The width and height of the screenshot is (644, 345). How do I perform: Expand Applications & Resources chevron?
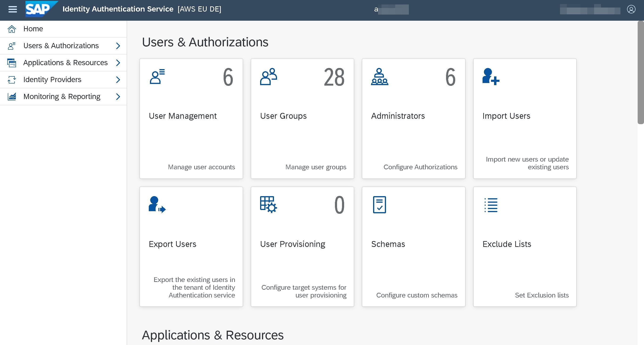coord(118,63)
